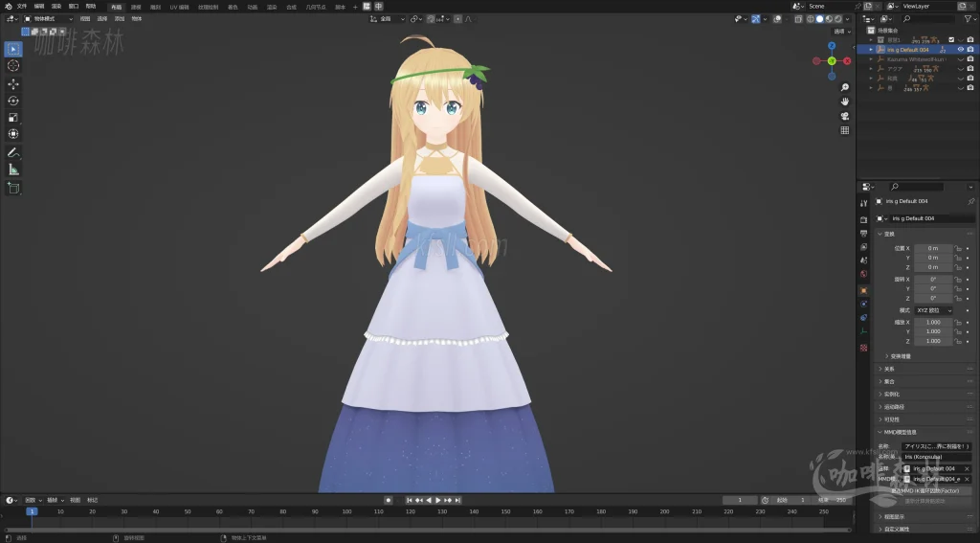Click the blue Z axis on navigation gizmo
Image resolution: width=980 pixels, height=543 pixels.
point(832,46)
